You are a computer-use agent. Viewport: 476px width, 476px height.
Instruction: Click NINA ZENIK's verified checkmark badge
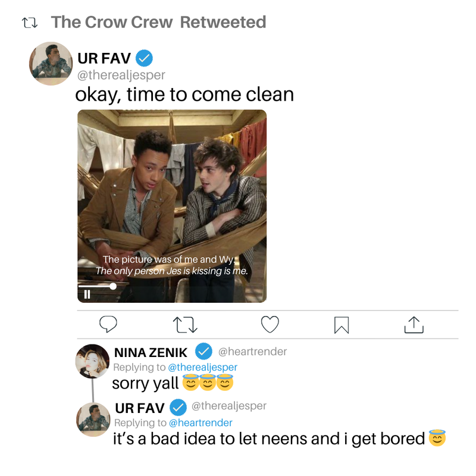203,352
